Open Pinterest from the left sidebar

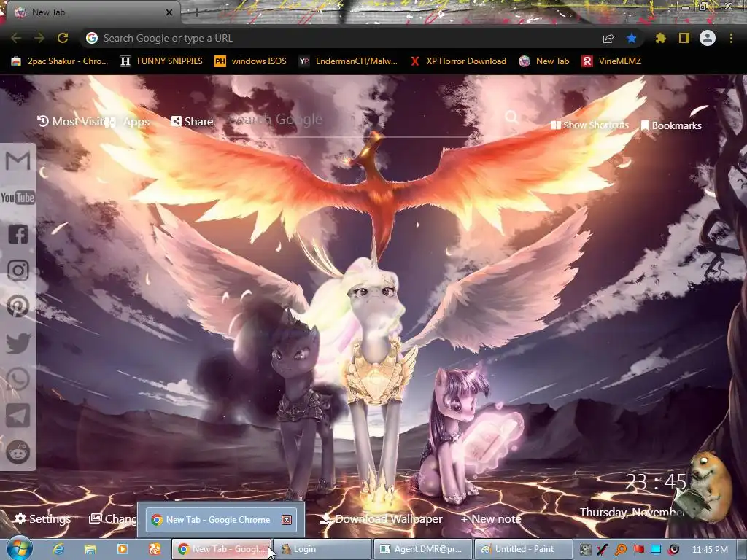coord(18,307)
